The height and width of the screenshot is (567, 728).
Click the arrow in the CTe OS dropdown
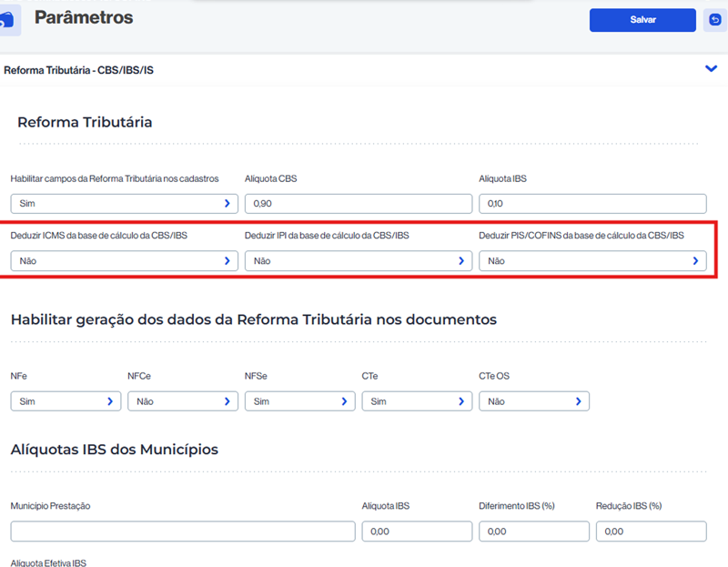click(x=578, y=401)
